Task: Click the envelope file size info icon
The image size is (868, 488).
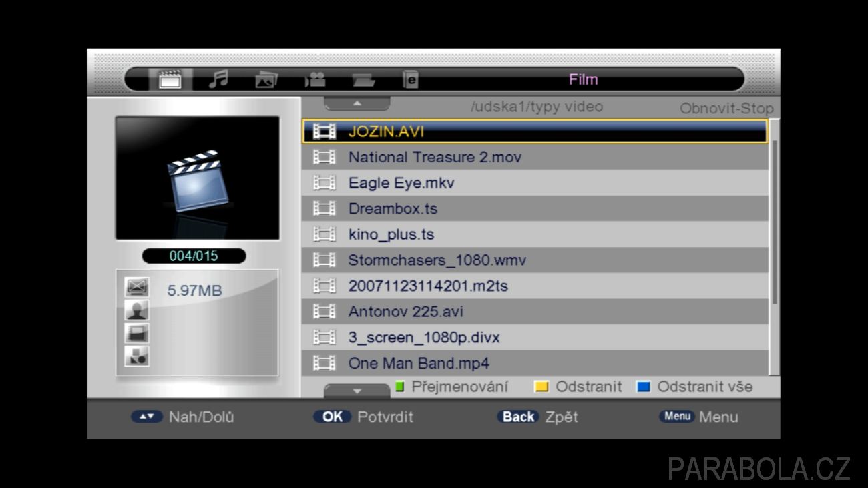Action: click(x=137, y=288)
